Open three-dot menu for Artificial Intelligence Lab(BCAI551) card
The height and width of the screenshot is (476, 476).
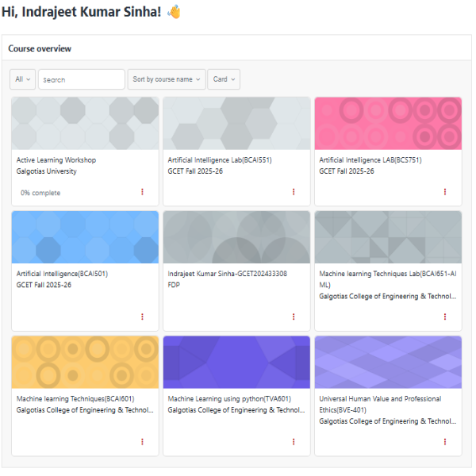(294, 192)
